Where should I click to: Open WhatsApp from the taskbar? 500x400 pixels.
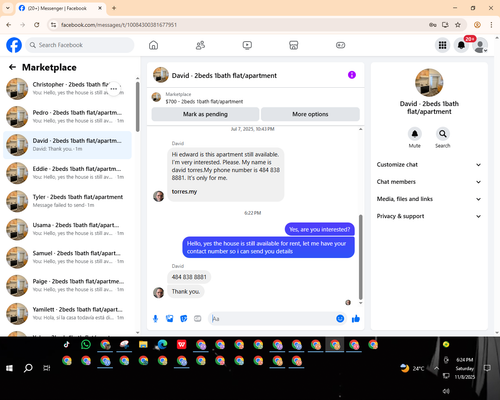point(86,344)
